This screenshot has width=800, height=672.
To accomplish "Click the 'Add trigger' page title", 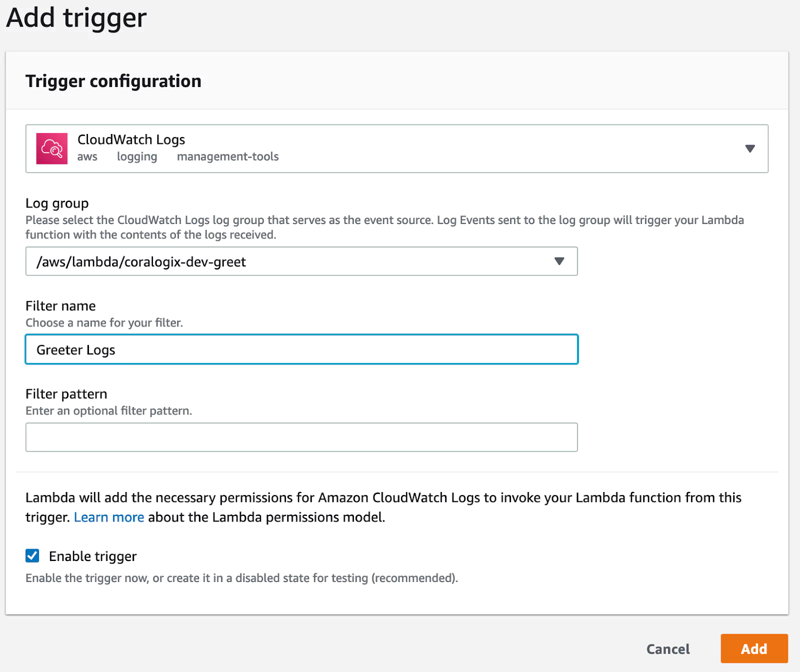I will coord(76,18).
